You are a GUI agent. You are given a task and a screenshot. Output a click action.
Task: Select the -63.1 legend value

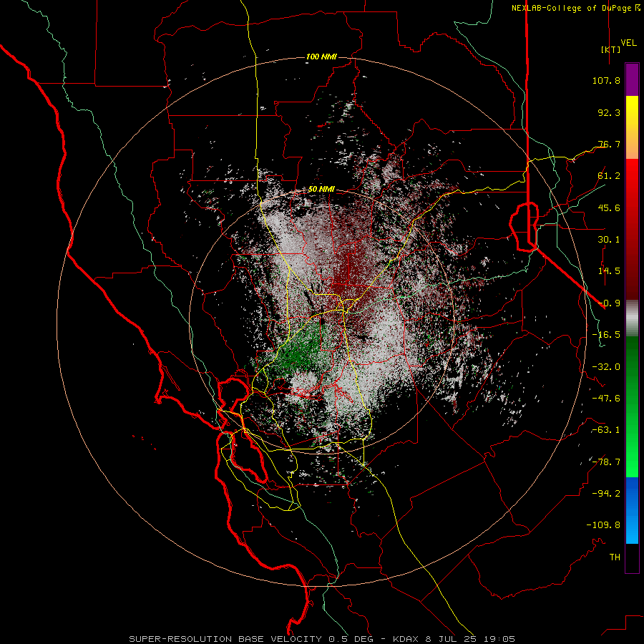[606, 430]
